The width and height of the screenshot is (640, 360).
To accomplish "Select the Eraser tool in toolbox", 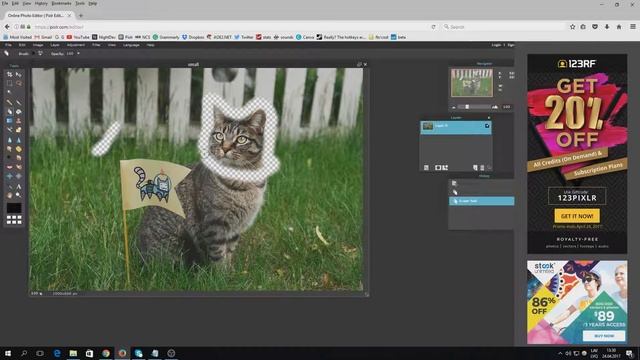I will pos(9,111).
